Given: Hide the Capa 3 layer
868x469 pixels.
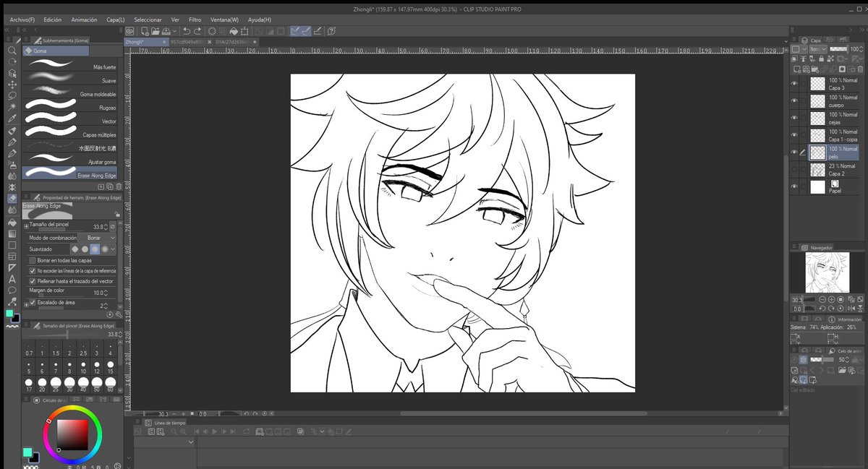Looking at the screenshot, I should [x=794, y=83].
